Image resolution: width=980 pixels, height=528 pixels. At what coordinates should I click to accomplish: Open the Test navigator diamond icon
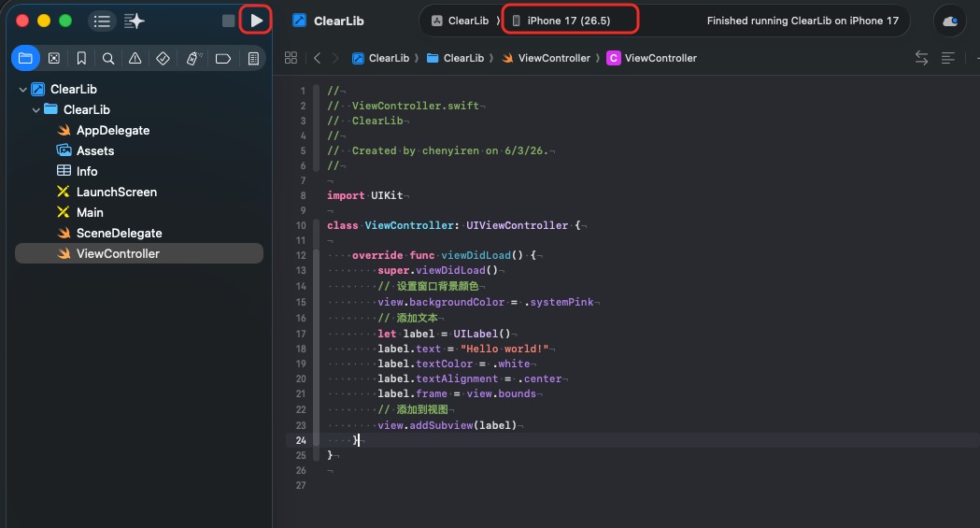163,58
